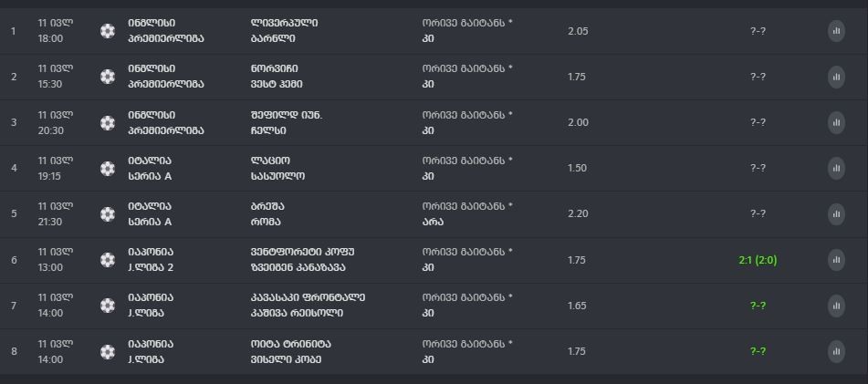Open statistics icon for ბრეშა vs რომა
Viewport: 868px width, 384px height.
coord(836,214)
